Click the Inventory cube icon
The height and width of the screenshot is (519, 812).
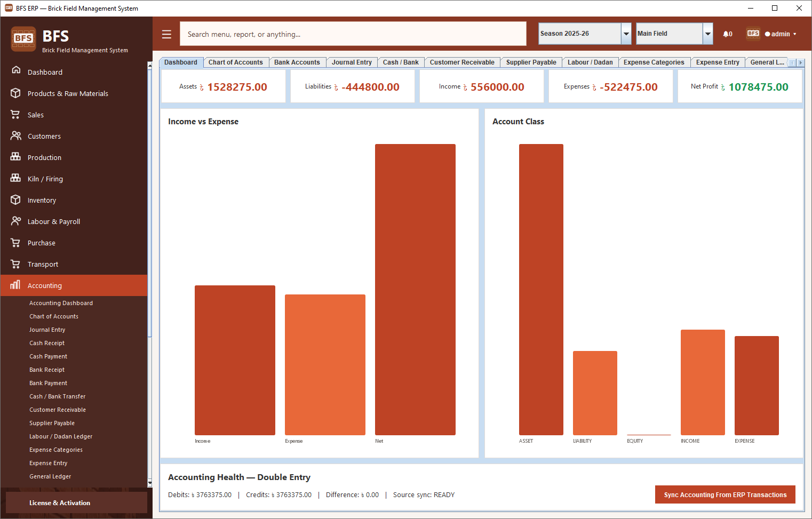[15, 200]
